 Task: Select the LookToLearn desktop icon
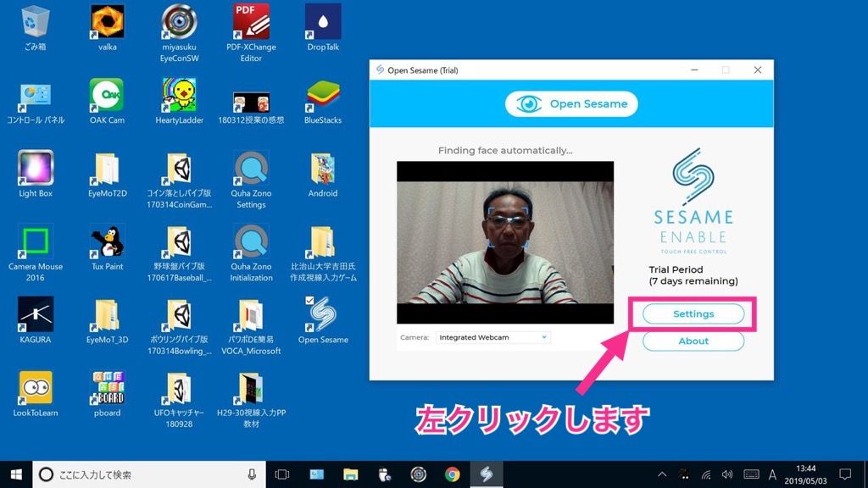(x=36, y=394)
